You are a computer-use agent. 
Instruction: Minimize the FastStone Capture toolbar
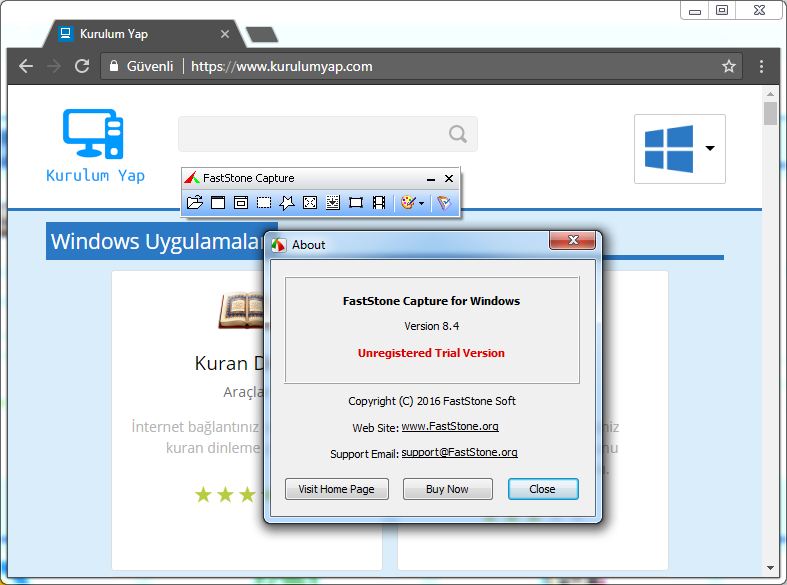(x=431, y=179)
